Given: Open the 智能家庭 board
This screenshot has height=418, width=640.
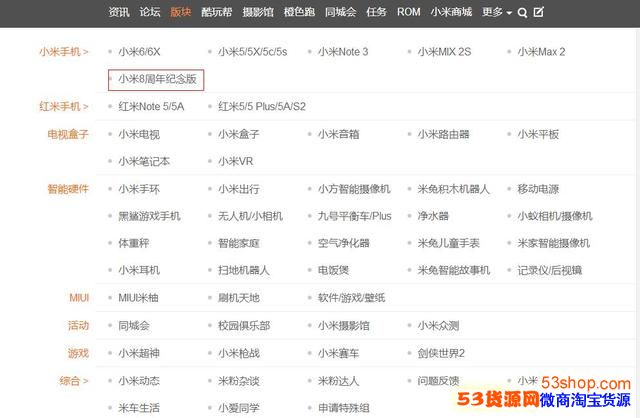Looking at the screenshot, I should pyautogui.click(x=239, y=243).
